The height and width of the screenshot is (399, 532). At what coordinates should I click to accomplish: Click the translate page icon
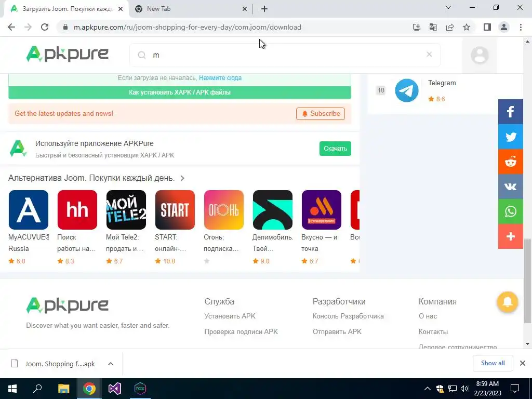[x=433, y=27]
